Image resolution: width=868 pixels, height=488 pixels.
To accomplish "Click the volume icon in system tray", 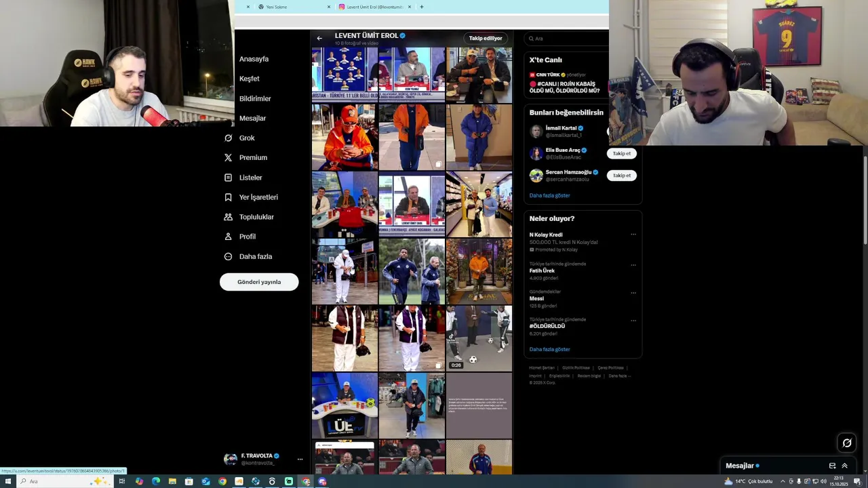I will click(823, 481).
